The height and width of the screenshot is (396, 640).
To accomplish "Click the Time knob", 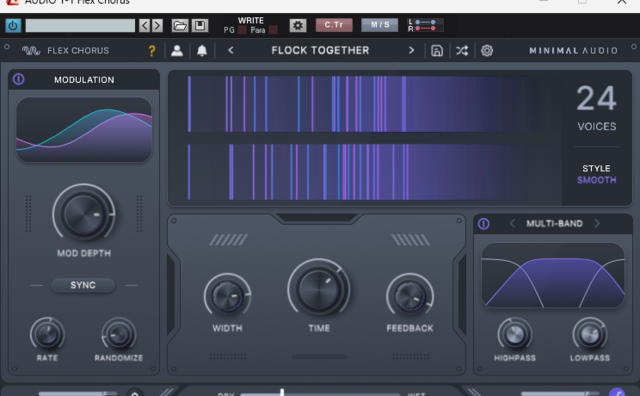I will [319, 289].
